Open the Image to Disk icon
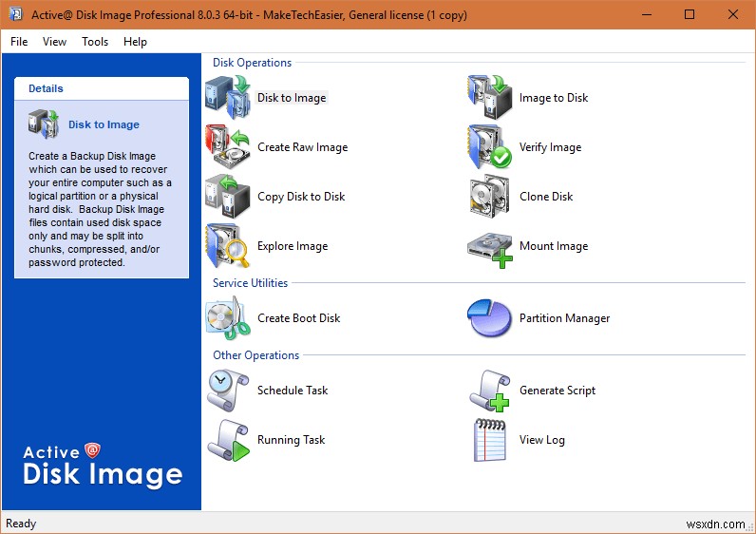The height and width of the screenshot is (534, 756). pos(490,98)
